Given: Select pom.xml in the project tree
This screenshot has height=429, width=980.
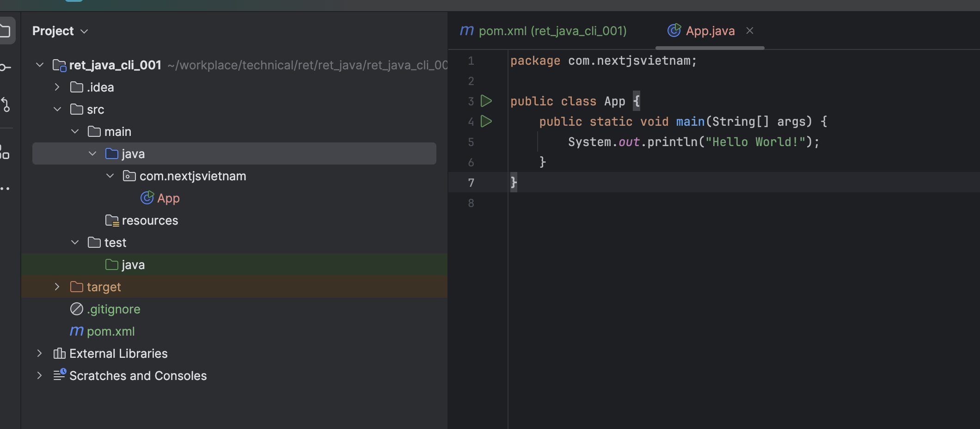Looking at the screenshot, I should (x=111, y=331).
